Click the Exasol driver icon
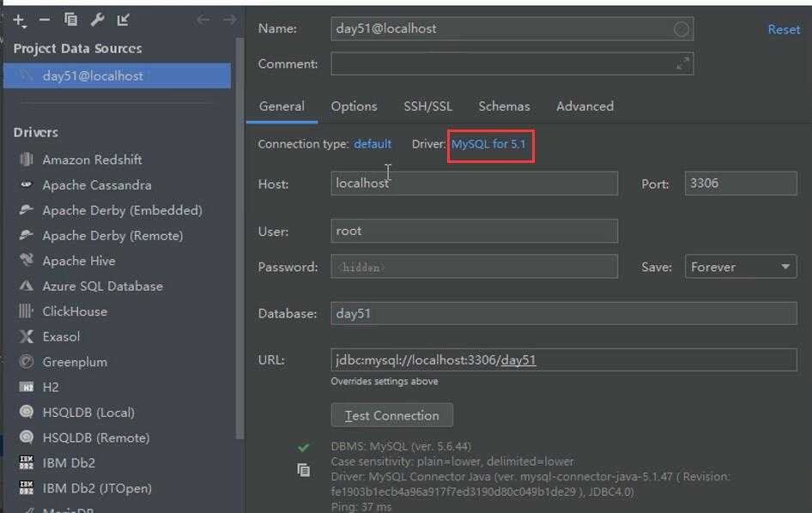 point(26,336)
